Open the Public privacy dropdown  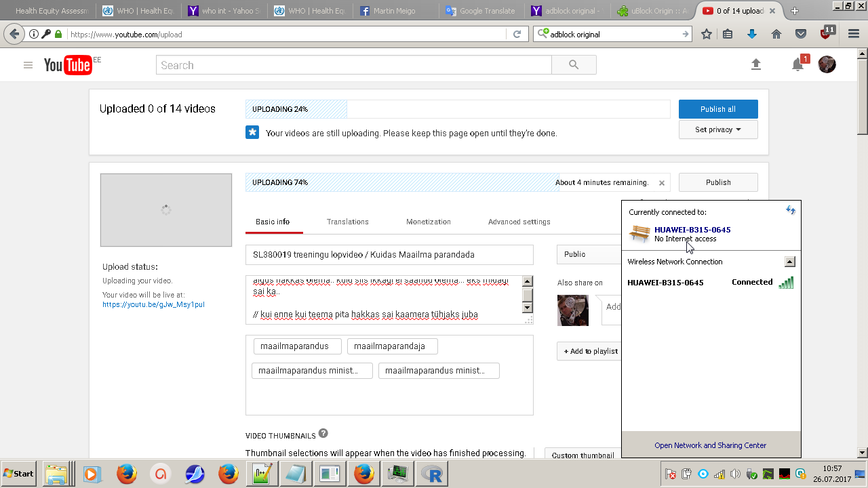click(587, 254)
